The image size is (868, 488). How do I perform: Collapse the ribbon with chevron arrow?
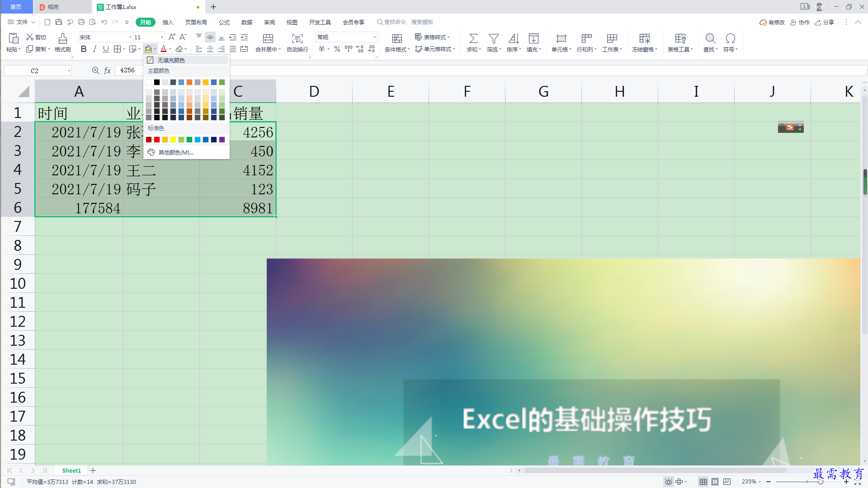[x=858, y=22]
